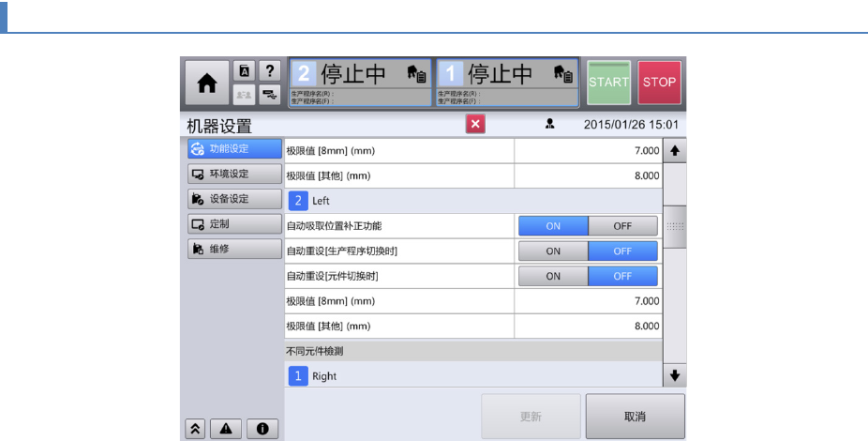Select the 维修 tab
Image resolution: width=868 pixels, height=441 pixels.
coord(234,249)
